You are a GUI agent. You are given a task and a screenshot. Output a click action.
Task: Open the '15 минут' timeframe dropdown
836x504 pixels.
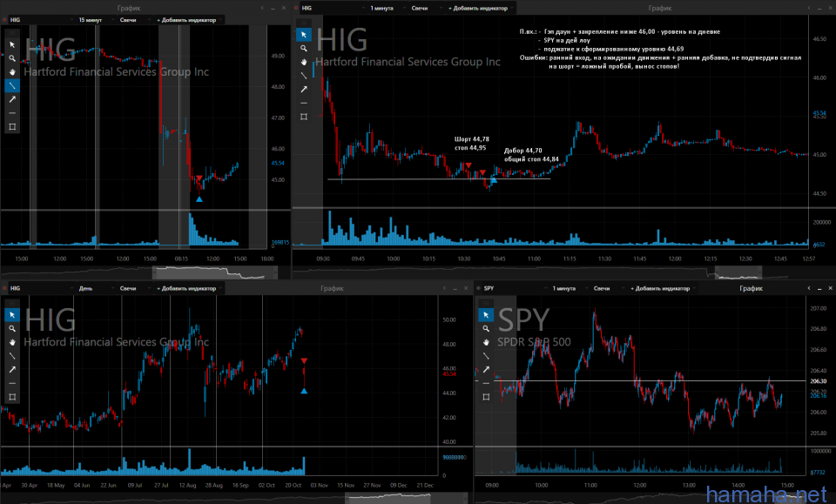coord(97,20)
